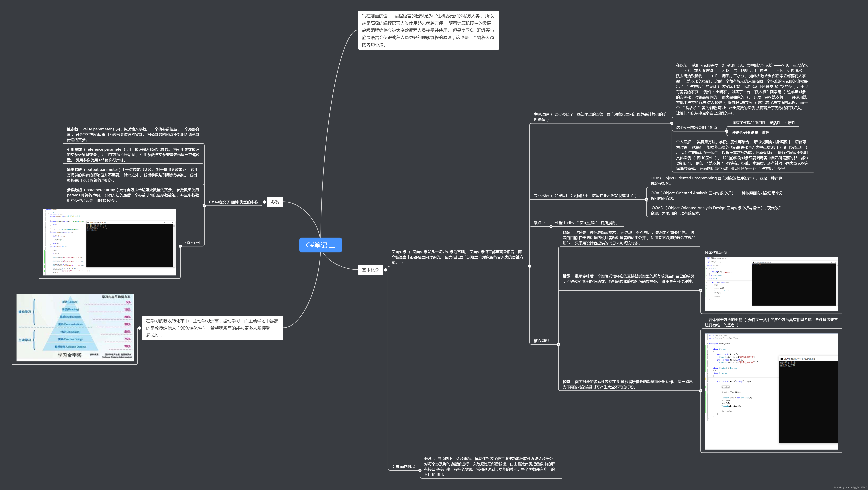The image size is (868, 490).
Task: Collapse the 专业术语 branch toggle
Action: 646,199
